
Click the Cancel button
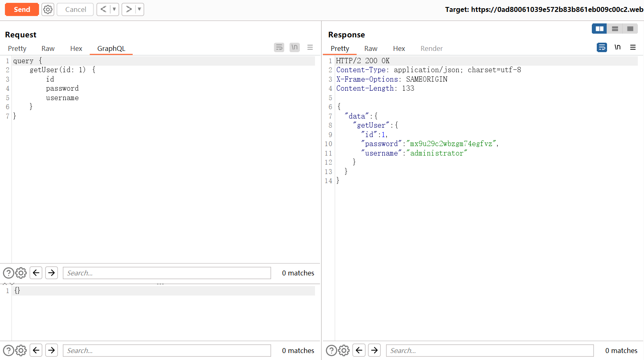click(x=76, y=9)
